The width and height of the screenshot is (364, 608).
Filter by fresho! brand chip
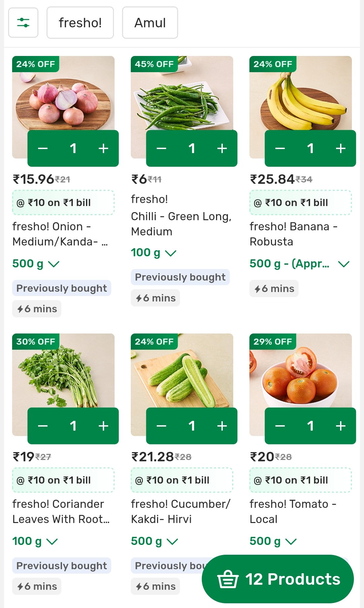click(x=80, y=23)
